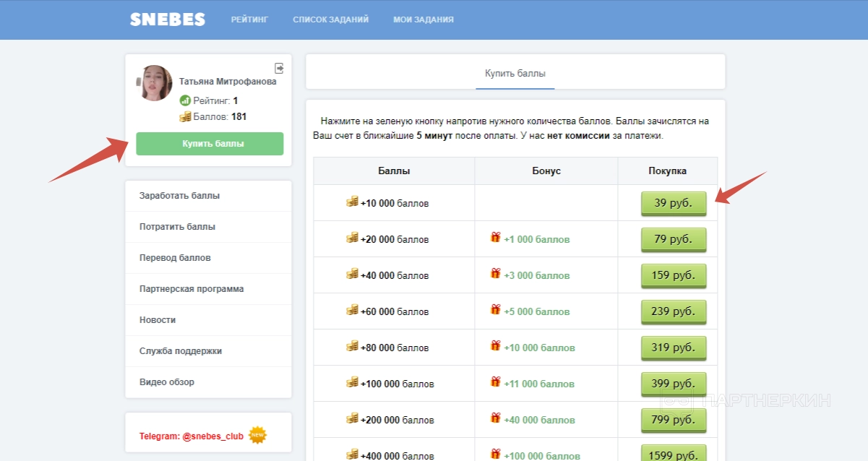The width and height of the screenshot is (868, 461).
Task: Click coins icon in +10 000 баллов row
Action: click(353, 202)
